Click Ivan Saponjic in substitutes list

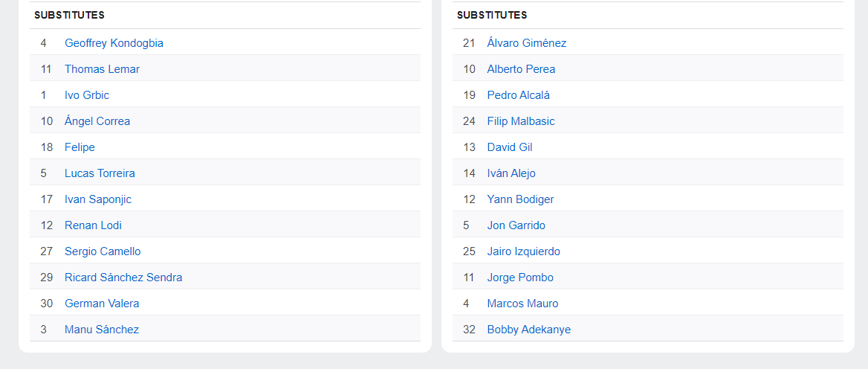point(98,199)
